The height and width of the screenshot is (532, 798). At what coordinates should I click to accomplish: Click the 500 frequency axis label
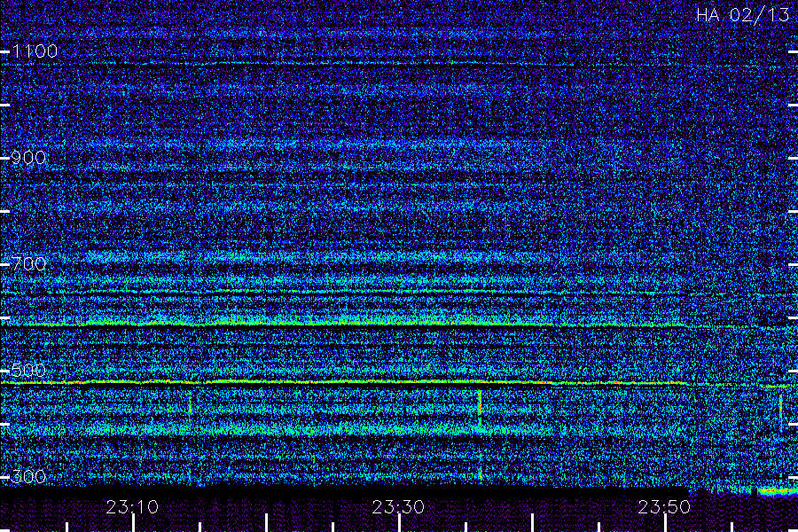28,370
